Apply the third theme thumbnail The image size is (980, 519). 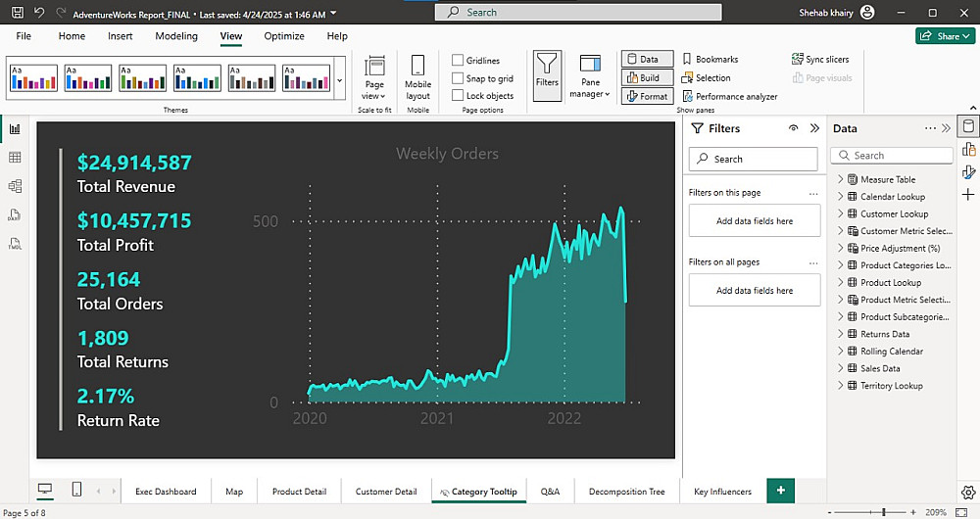point(142,78)
